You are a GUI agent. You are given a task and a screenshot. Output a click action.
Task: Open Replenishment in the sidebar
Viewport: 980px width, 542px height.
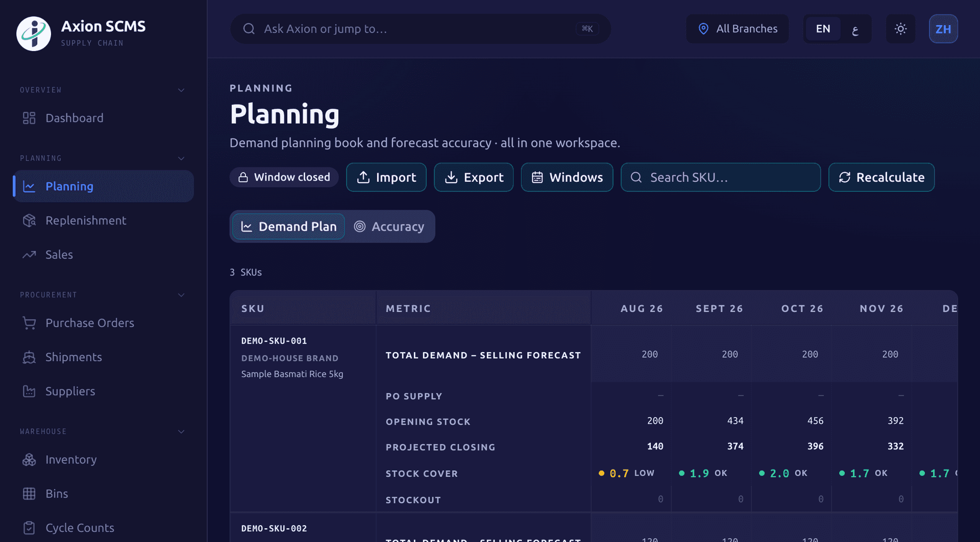[103, 220]
